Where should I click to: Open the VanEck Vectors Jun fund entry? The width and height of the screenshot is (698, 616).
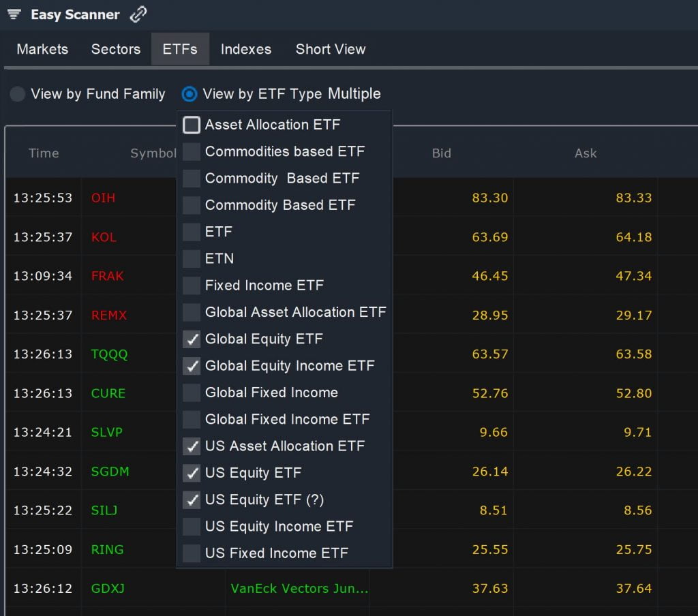click(298, 588)
